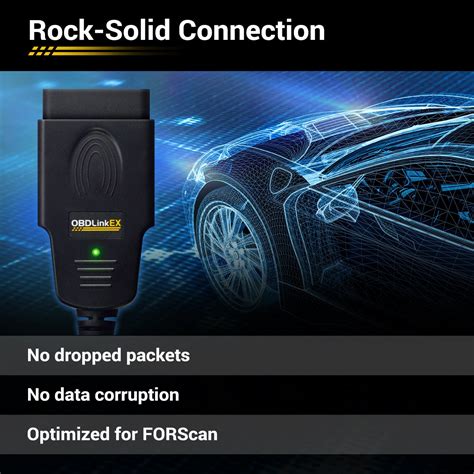
Task: Click the OBDLink EX logo label
Action: [x=96, y=224]
